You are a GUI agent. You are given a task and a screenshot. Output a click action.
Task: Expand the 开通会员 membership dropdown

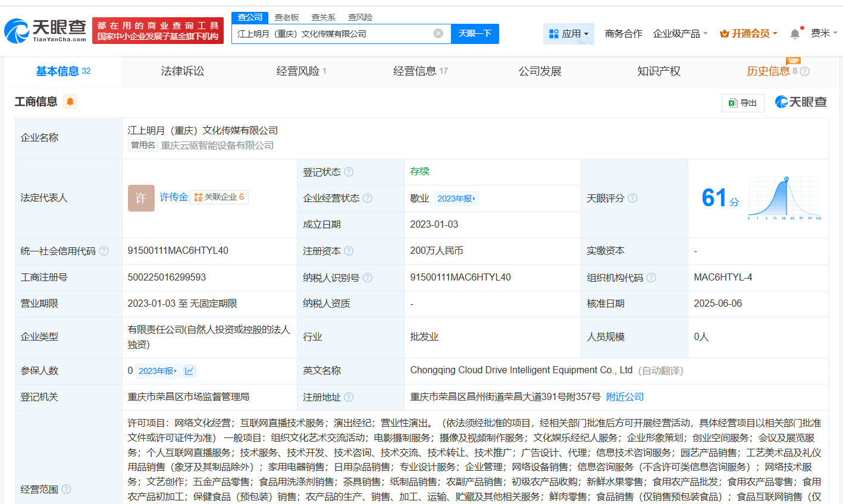pos(748,34)
